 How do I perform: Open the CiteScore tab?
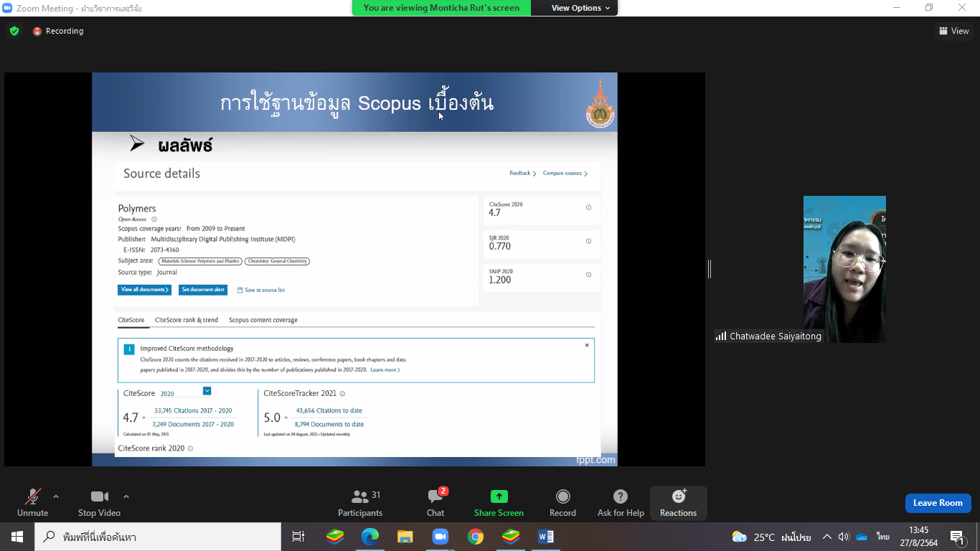(x=131, y=320)
